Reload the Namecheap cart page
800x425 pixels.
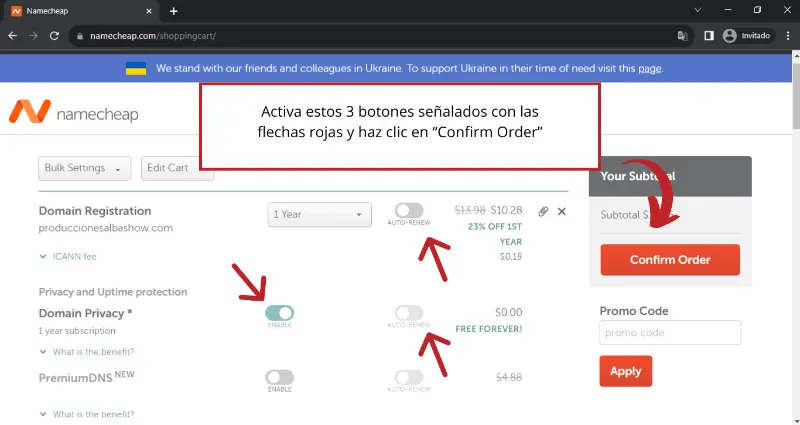coord(54,36)
